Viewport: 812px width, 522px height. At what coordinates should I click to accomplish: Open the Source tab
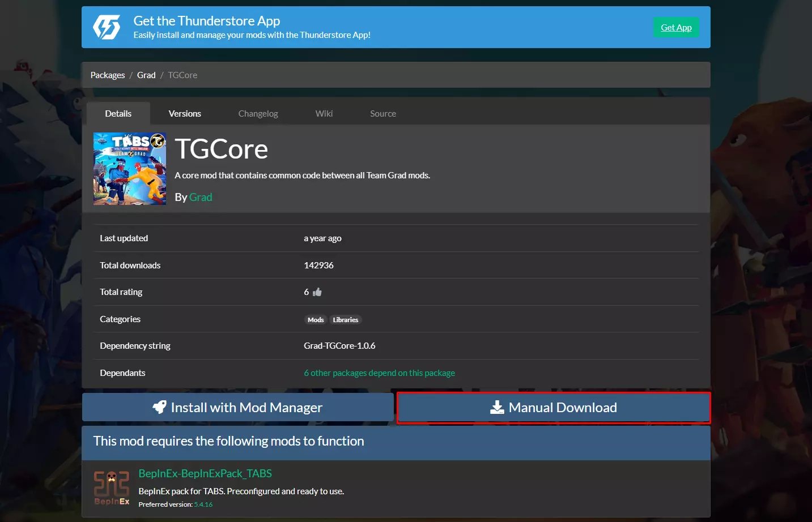(383, 114)
